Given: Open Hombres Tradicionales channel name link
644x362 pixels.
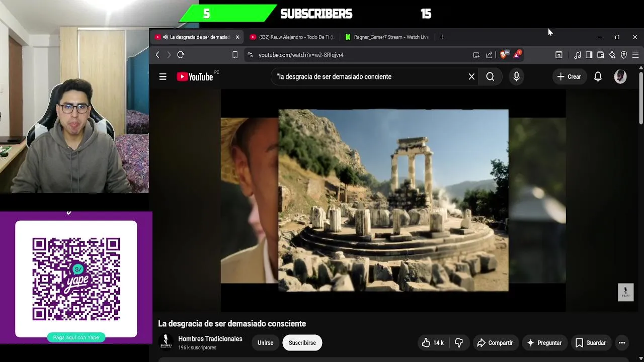Looking at the screenshot, I should [210, 339].
